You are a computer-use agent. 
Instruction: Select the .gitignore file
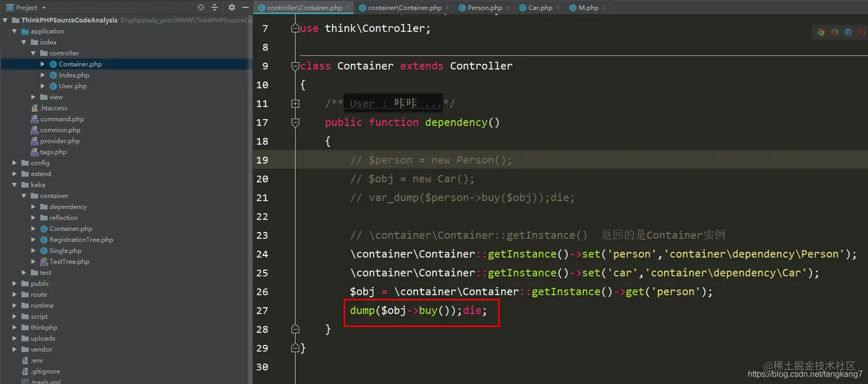[x=45, y=371]
